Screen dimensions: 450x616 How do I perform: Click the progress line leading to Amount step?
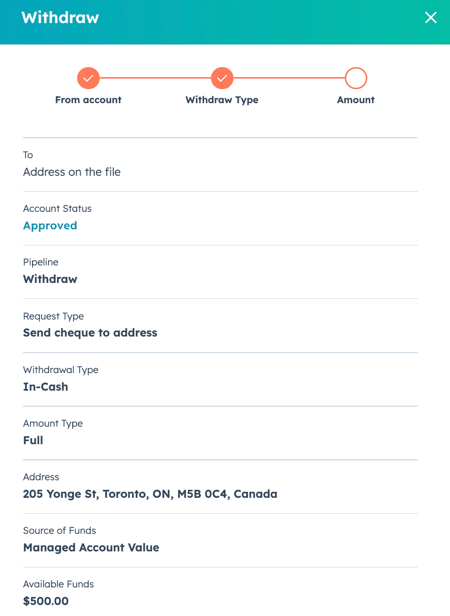[x=289, y=78]
